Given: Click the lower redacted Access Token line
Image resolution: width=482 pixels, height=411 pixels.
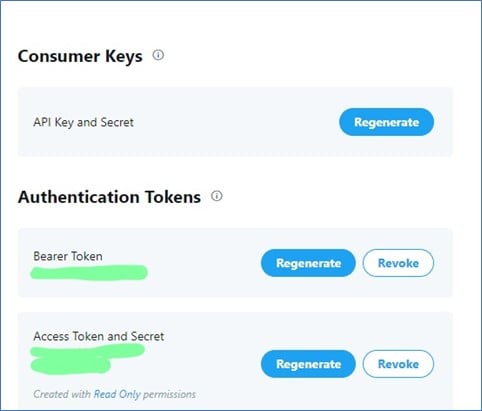Looking at the screenshot, I should (70, 365).
